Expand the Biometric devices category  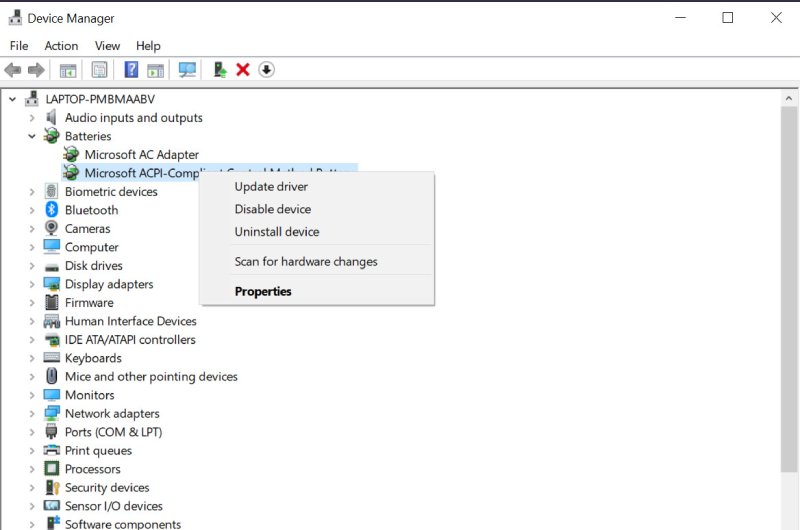click(x=32, y=192)
